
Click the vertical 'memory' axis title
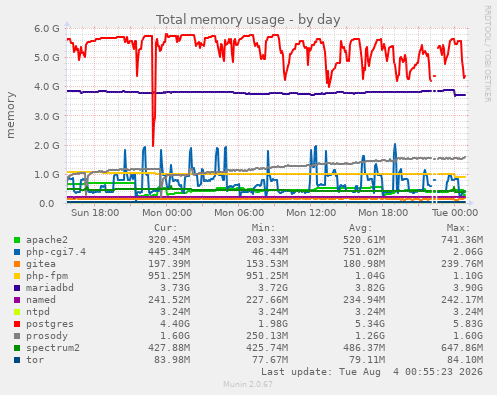[11, 115]
